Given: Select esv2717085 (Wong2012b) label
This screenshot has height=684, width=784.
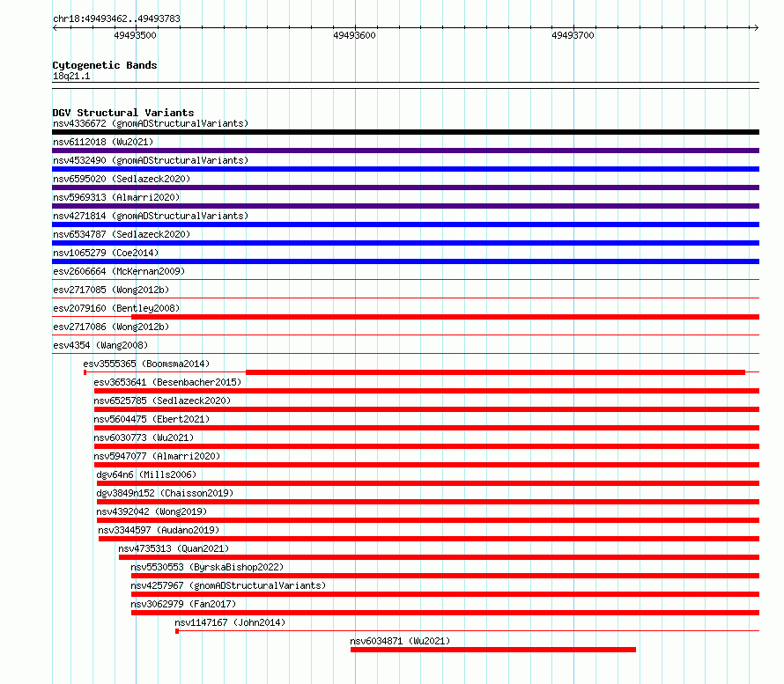Looking at the screenshot, I should tap(111, 290).
